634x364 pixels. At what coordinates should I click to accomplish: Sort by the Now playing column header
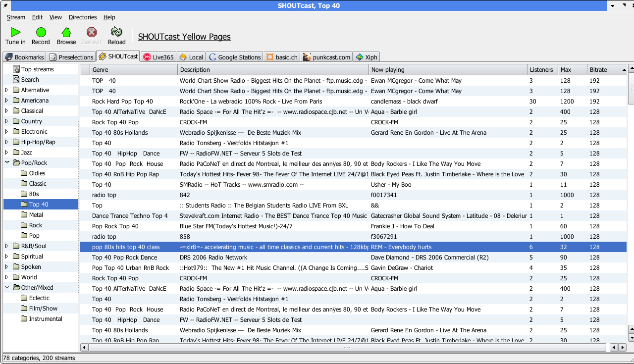448,70
